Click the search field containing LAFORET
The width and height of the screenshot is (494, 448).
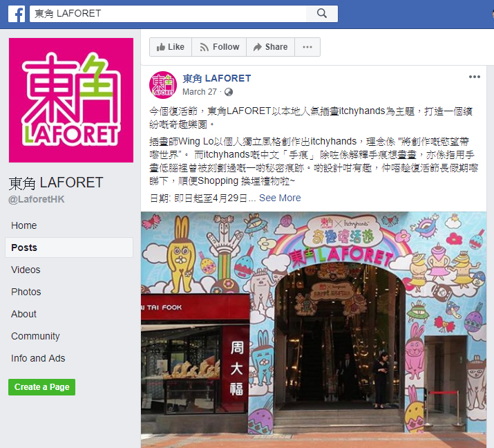pos(168,14)
